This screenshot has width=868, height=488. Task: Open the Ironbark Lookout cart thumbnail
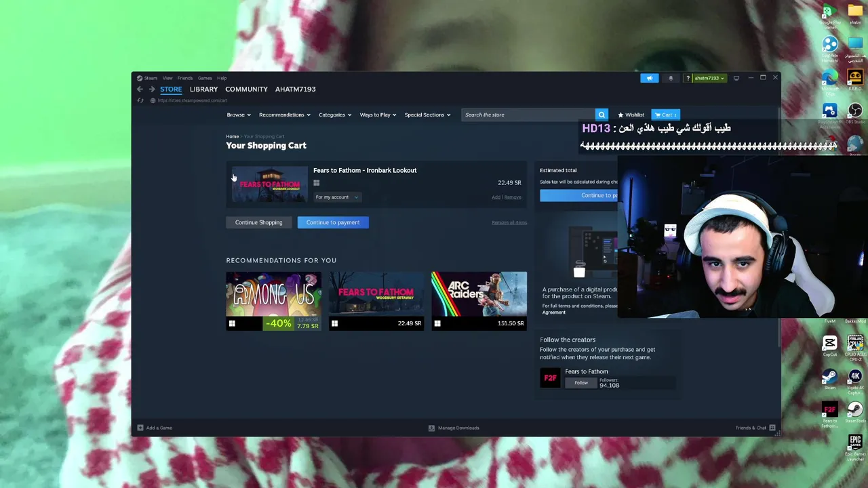(x=269, y=184)
